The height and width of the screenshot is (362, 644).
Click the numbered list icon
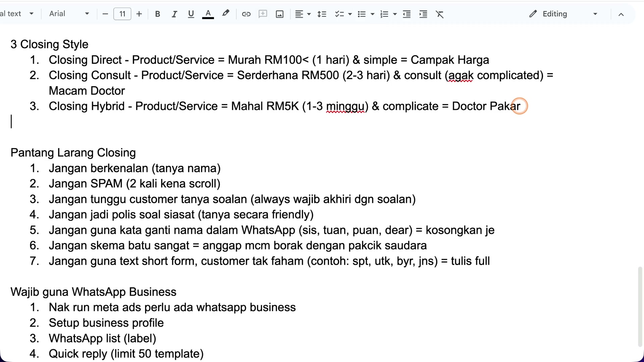[384, 14]
